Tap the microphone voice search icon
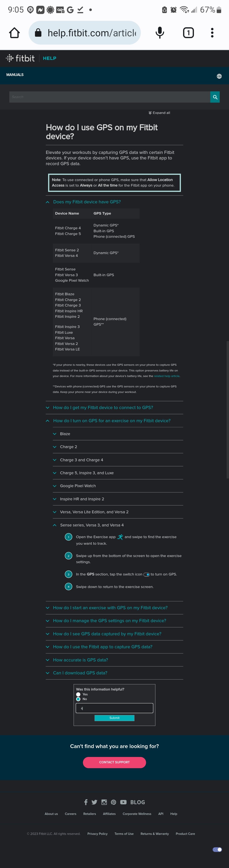The width and height of the screenshot is (229, 868). (160, 33)
